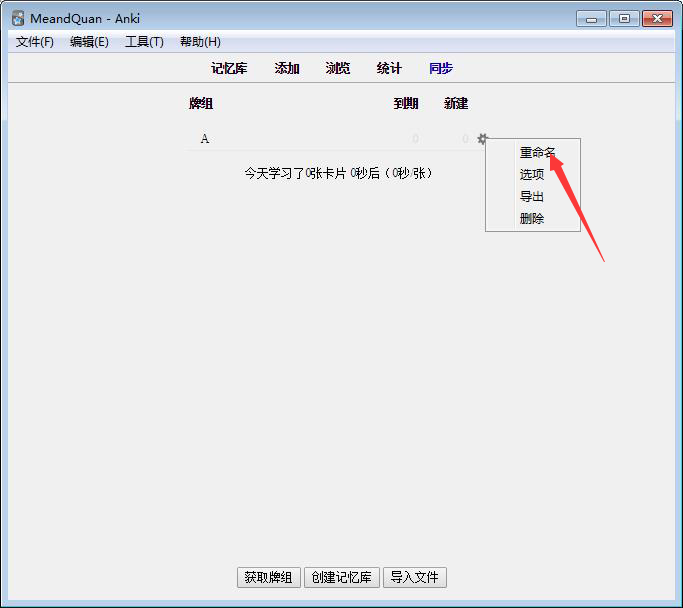Click the 导入文件 button
This screenshot has width=683, height=608.
415,578
